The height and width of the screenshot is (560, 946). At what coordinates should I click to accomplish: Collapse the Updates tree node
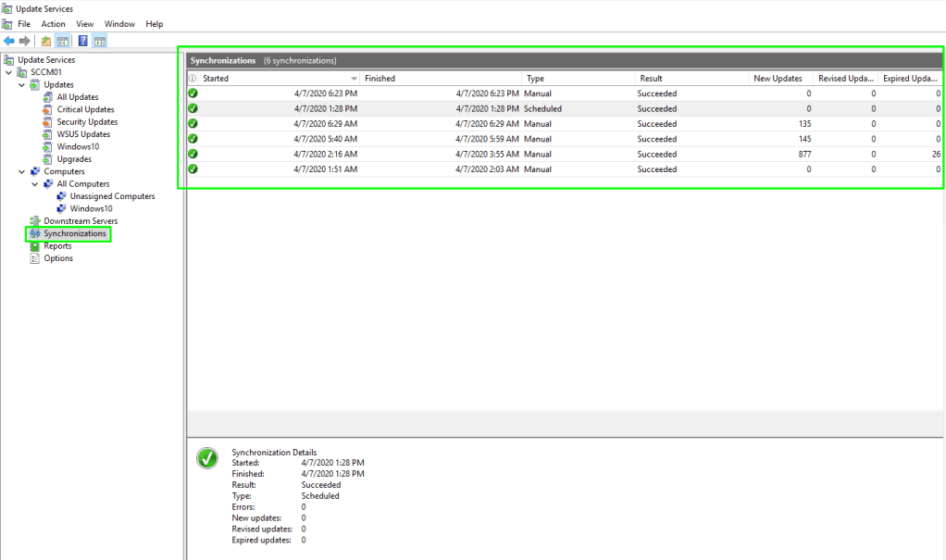point(22,85)
